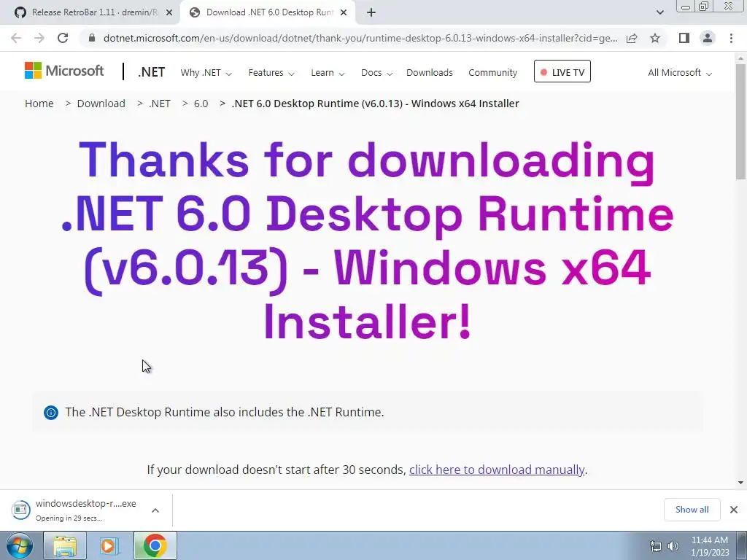Click the page vertical scrollbar thumb
747x560 pixels.
(740, 122)
